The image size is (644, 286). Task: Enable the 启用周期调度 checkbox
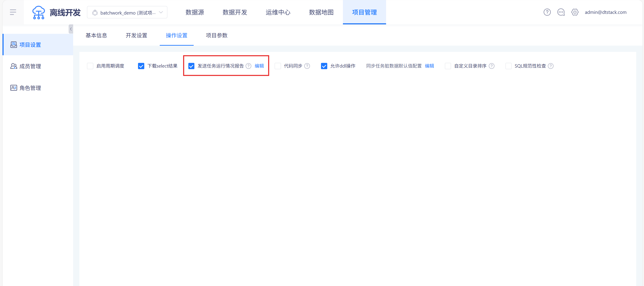(90, 66)
